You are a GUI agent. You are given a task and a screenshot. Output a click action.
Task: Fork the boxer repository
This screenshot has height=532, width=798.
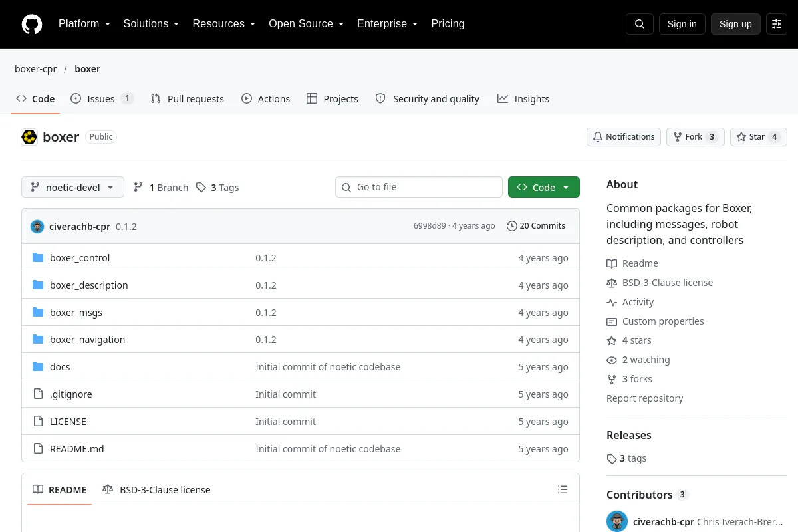(x=695, y=137)
